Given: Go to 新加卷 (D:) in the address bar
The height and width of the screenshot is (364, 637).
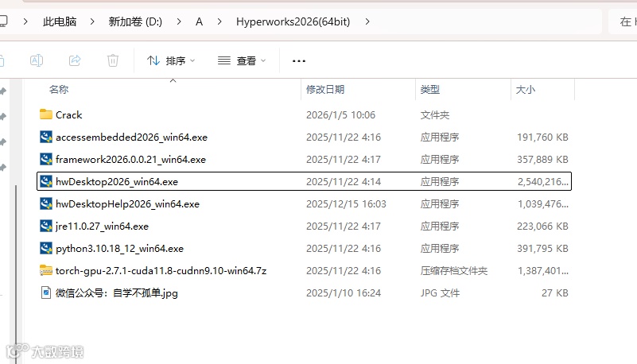Looking at the screenshot, I should coord(135,21).
